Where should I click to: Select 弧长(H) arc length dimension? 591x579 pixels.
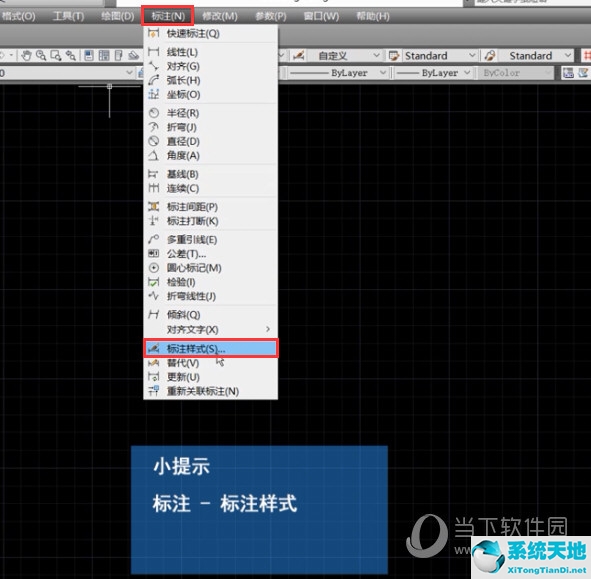pos(211,80)
